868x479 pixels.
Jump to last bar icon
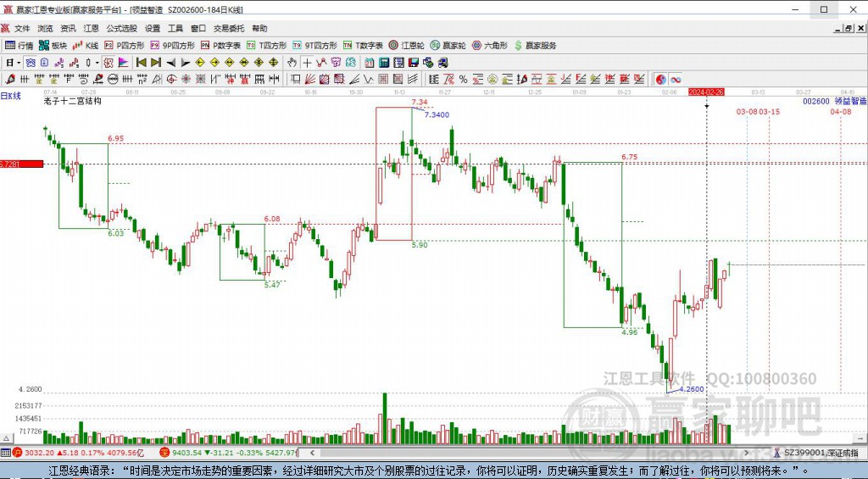point(156,63)
